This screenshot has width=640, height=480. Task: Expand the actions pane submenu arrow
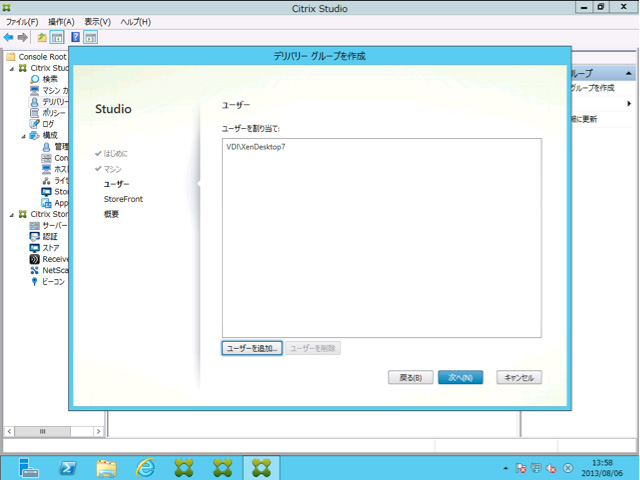coord(629,104)
